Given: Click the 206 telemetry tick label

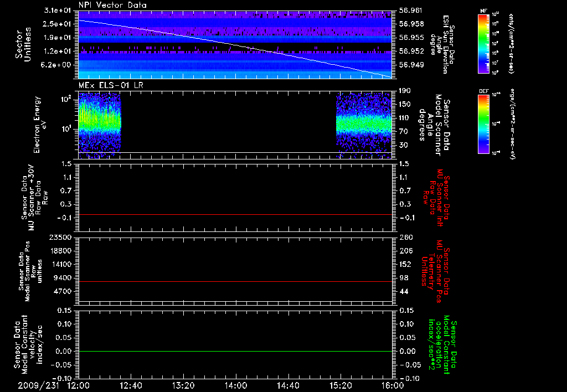Looking at the screenshot, I should click(405, 251).
